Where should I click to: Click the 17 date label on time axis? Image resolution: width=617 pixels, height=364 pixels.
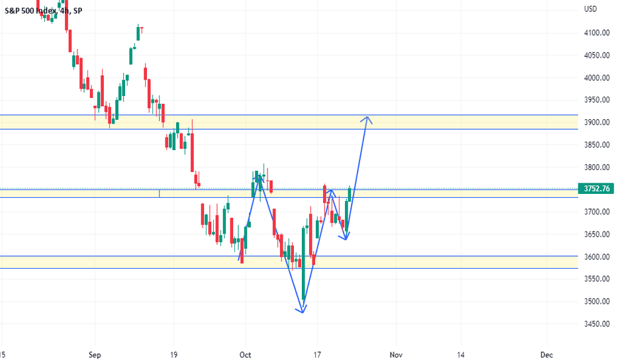(x=317, y=355)
